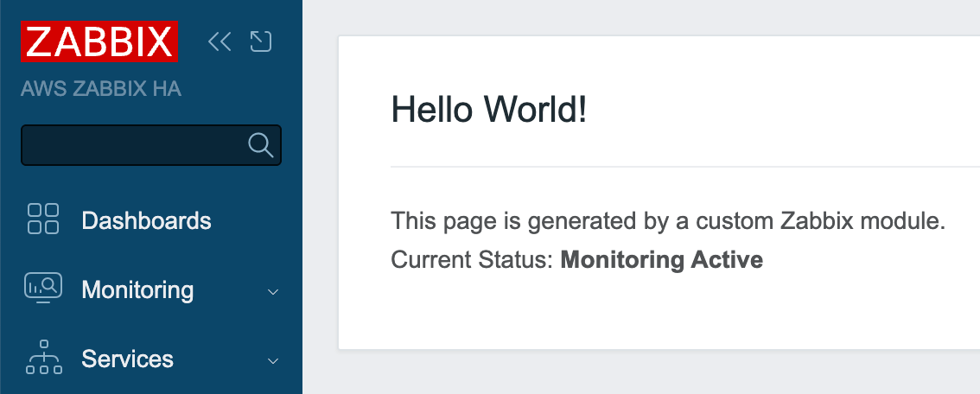
Task: Click the Current Status label
Action: tap(472, 259)
